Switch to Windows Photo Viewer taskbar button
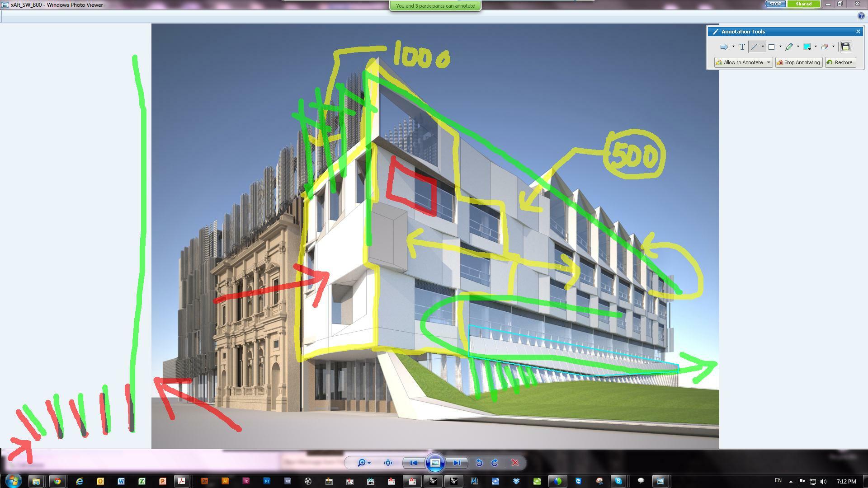 tap(660, 481)
